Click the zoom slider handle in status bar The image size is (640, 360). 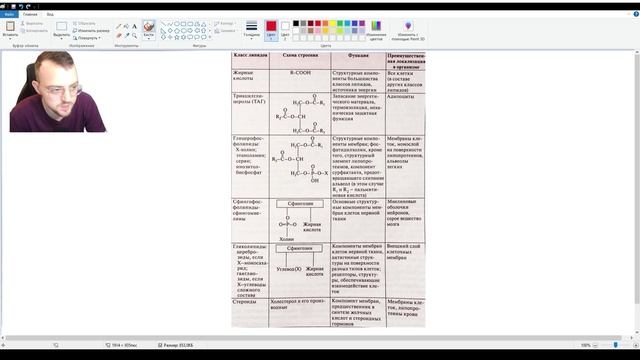[616, 345]
